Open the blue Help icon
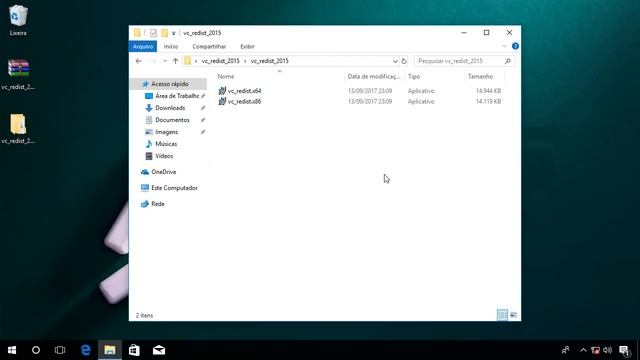 [515, 46]
